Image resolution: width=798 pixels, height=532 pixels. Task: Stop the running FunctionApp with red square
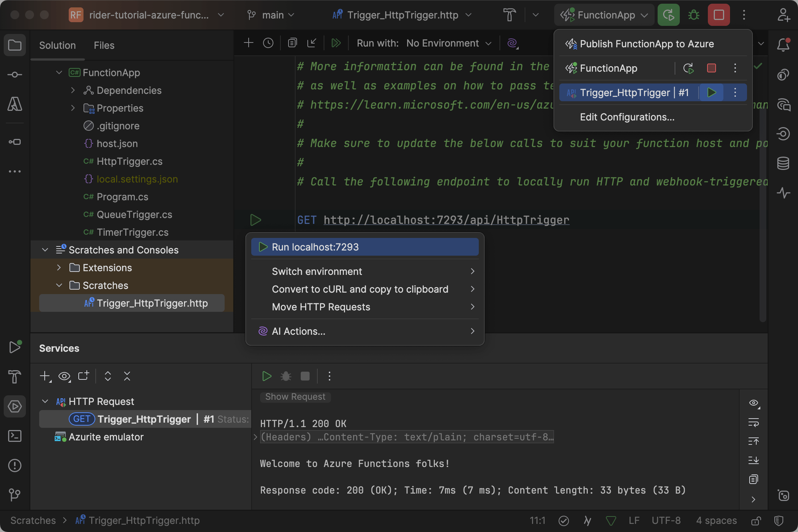point(718,15)
